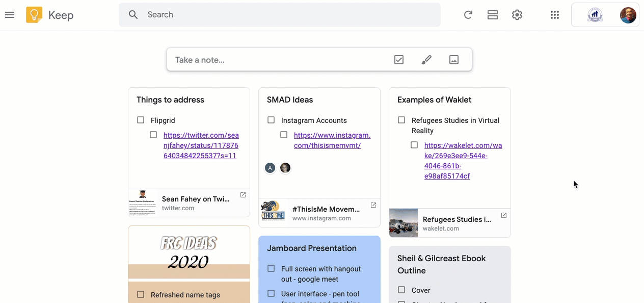Viewport: 644px width, 303px height.
Task: Open the user account avatar
Action: click(x=628, y=15)
